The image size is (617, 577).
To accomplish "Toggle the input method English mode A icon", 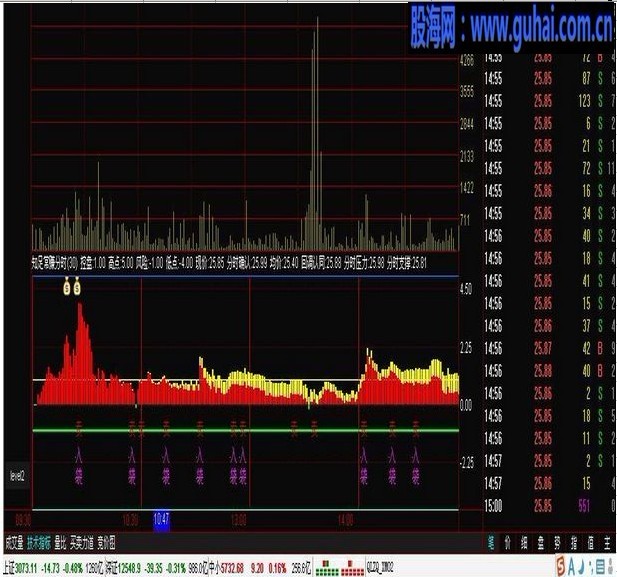I will pyautogui.click(x=572, y=567).
